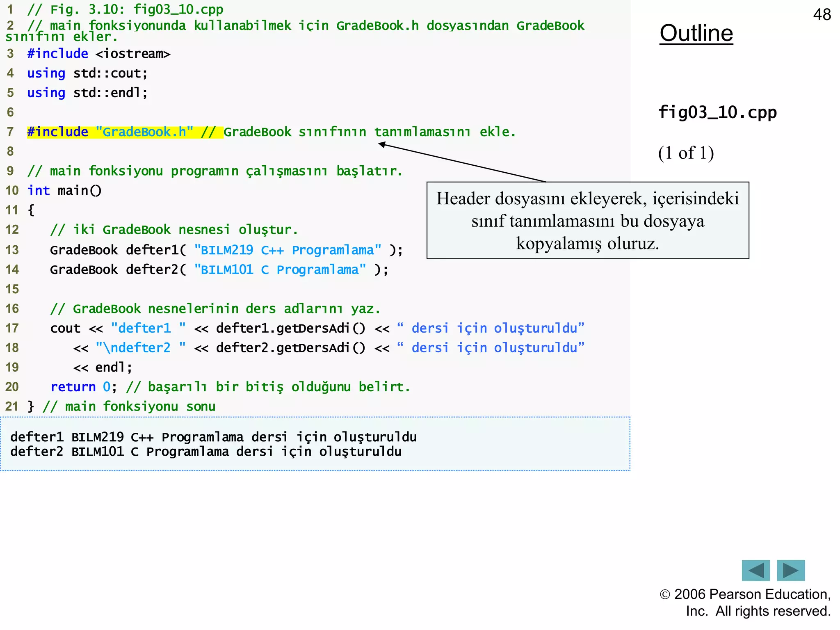This screenshot has width=840, height=630.
Task: Click the Fig. 3.10 header comment
Action: point(126,9)
